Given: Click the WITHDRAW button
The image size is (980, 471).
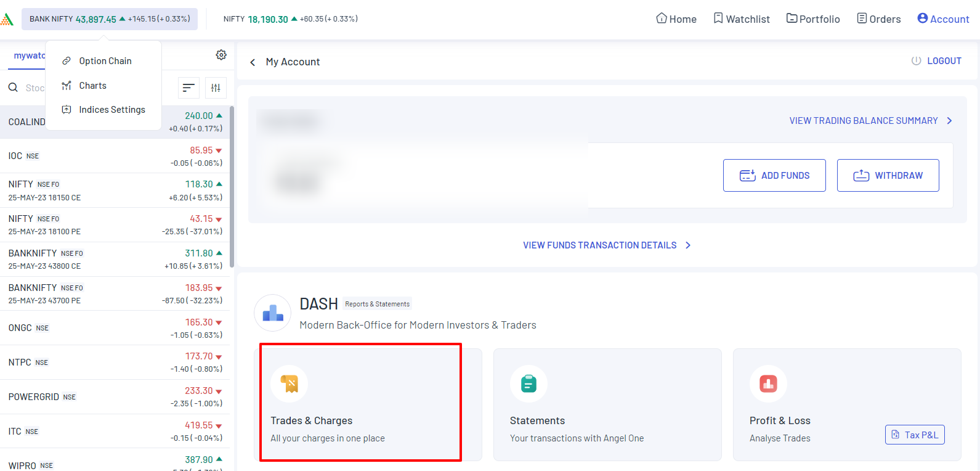Looking at the screenshot, I should tap(888, 176).
